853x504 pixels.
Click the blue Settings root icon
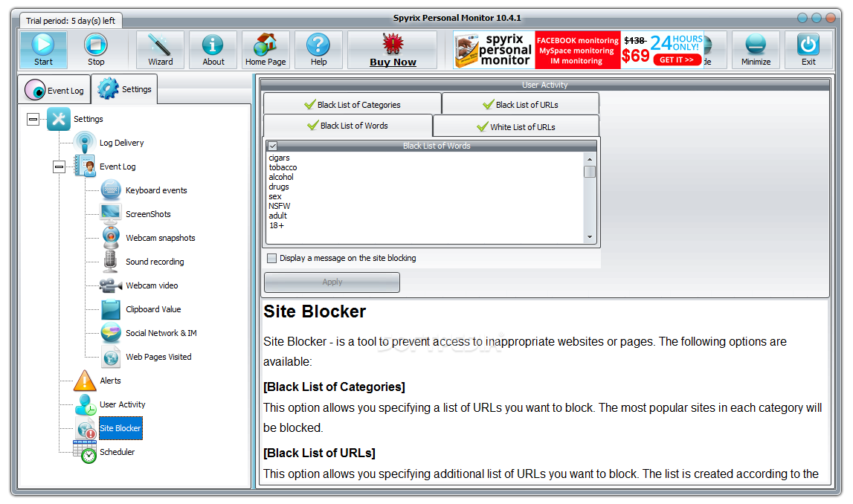point(59,119)
